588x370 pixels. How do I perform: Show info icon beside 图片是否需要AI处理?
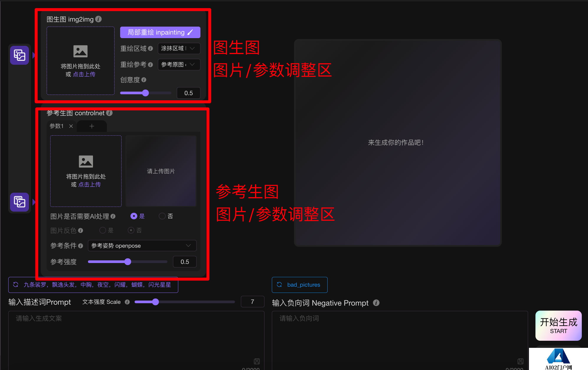pos(113,216)
